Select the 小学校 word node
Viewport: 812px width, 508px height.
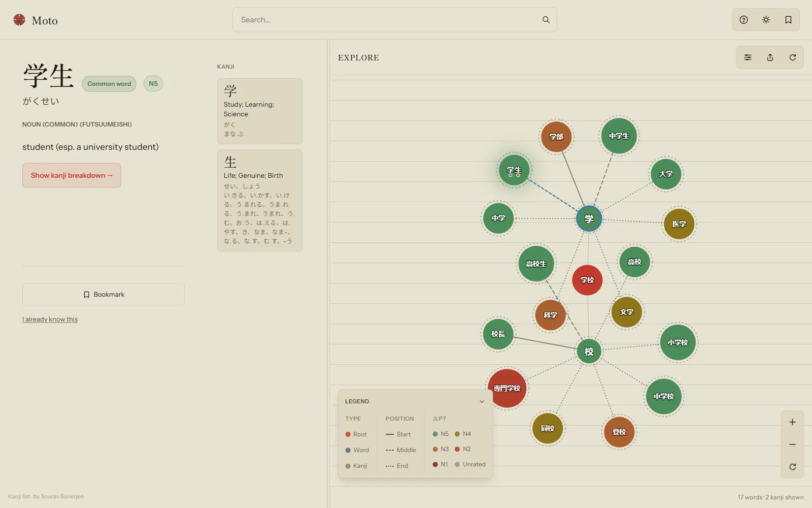coord(678,342)
